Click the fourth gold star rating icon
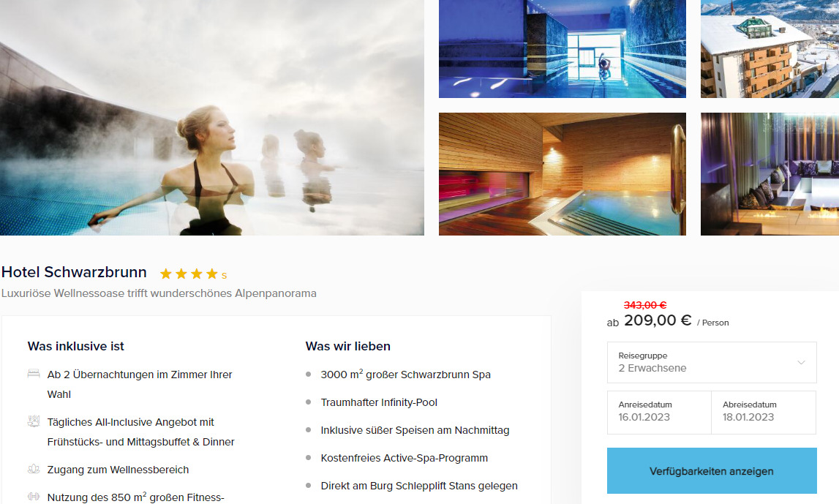This screenshot has width=839, height=504. [x=212, y=274]
